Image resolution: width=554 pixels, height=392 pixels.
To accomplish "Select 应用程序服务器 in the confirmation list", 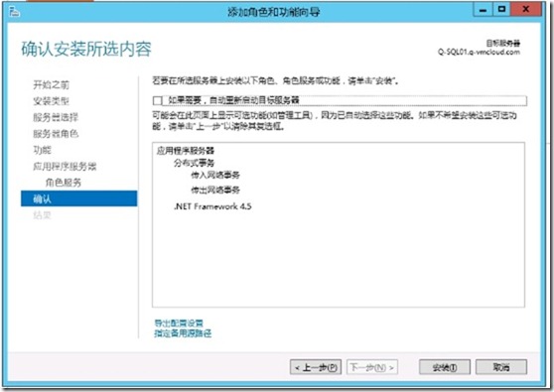I will pyautogui.click(x=186, y=151).
